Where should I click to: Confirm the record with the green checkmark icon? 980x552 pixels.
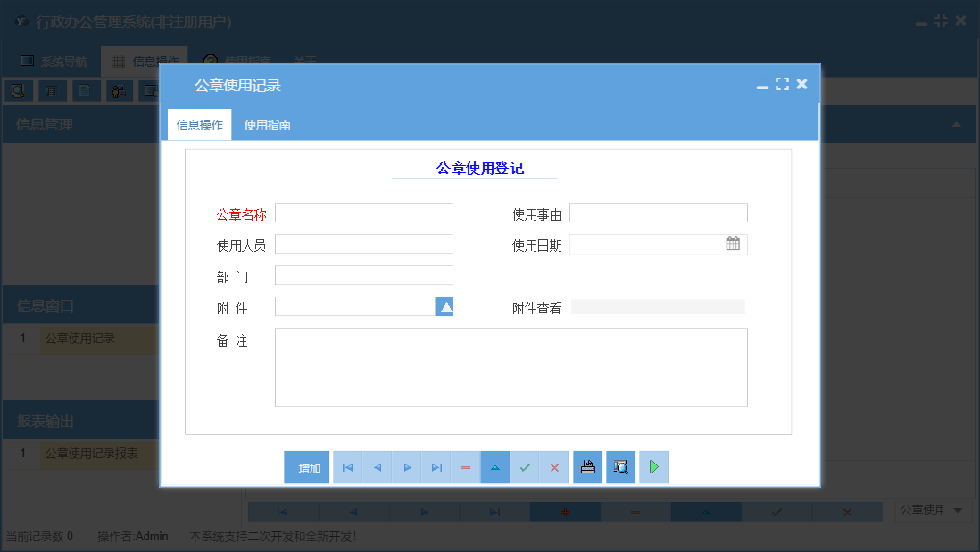[x=525, y=467]
